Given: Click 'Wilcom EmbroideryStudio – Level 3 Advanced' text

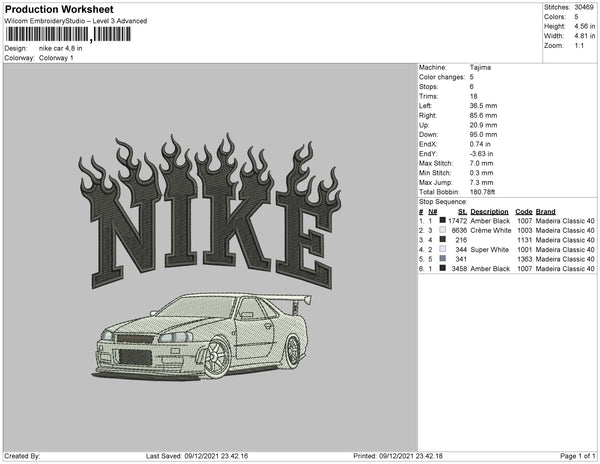Looking at the screenshot, I should (76, 21).
